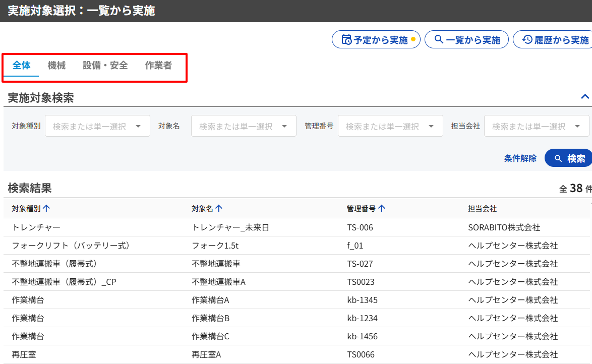Expand the 担当会社 dropdown
Screen dimensions: 592x364
click(536, 126)
